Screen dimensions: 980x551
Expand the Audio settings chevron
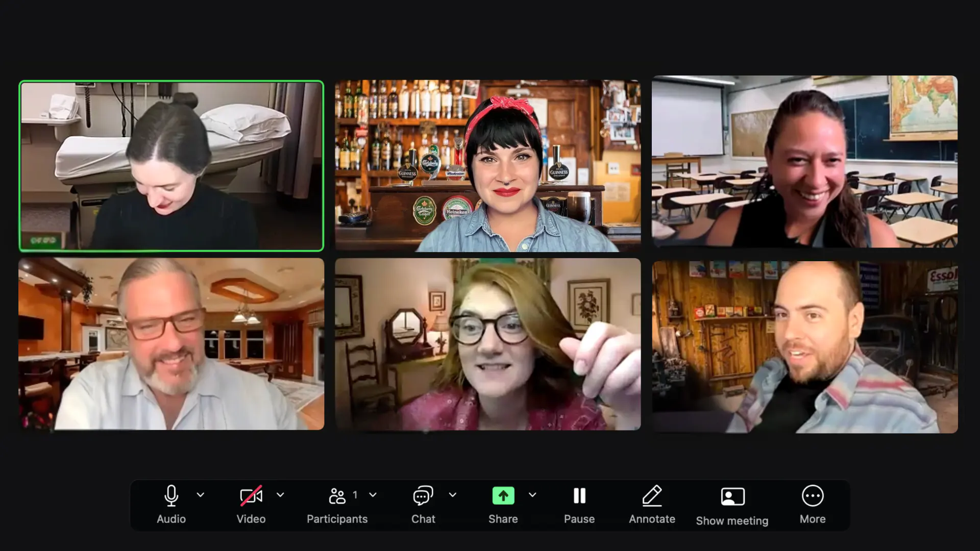click(201, 495)
